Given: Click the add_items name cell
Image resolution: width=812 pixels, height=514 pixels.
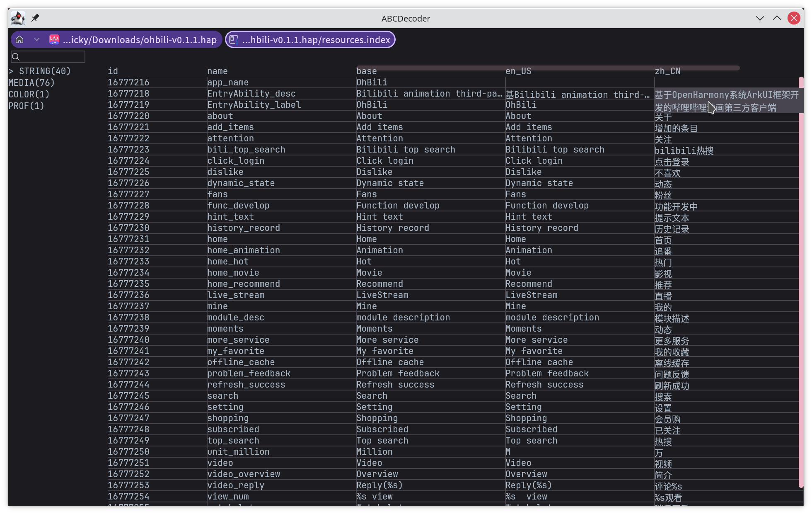Looking at the screenshot, I should point(282,127).
